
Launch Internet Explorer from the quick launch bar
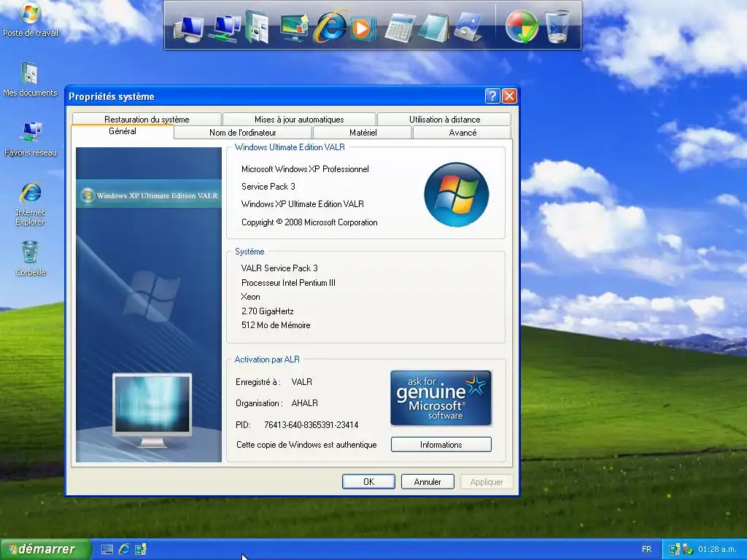(x=124, y=549)
